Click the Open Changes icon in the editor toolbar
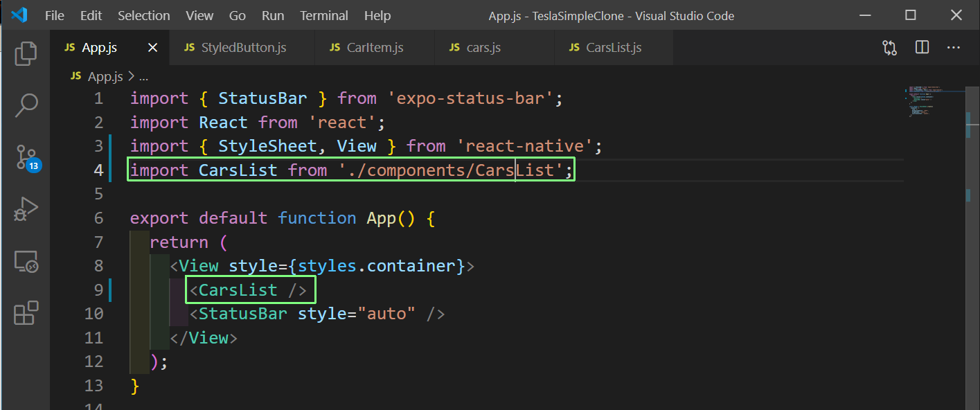This screenshot has width=980, height=410. click(890, 47)
